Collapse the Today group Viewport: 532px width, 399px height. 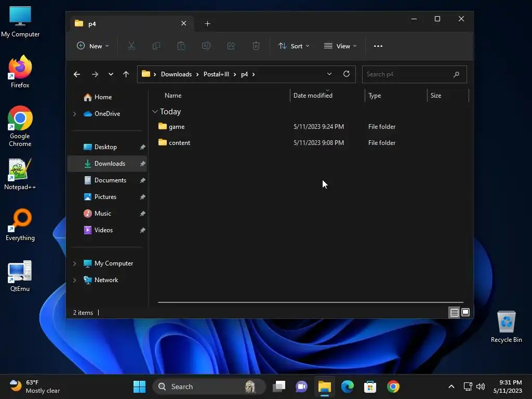click(x=155, y=112)
